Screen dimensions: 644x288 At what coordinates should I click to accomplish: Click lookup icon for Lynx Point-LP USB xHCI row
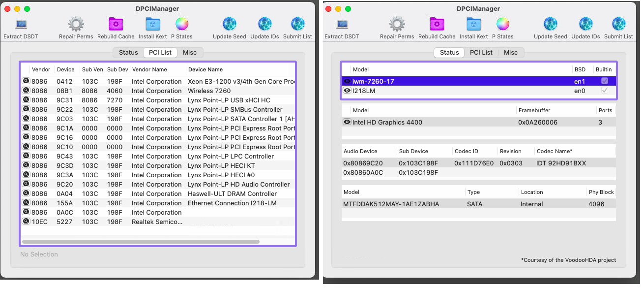(x=26, y=100)
